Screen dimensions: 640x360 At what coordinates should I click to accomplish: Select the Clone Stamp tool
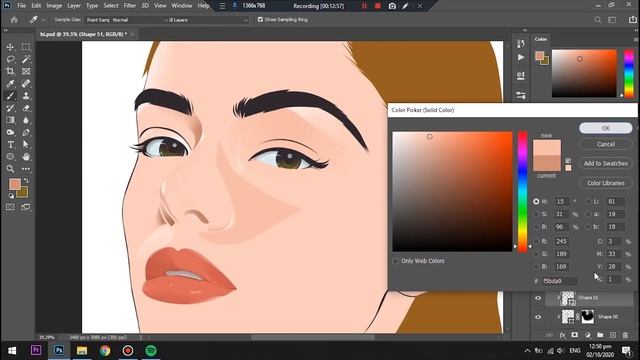pyautogui.click(x=26, y=96)
